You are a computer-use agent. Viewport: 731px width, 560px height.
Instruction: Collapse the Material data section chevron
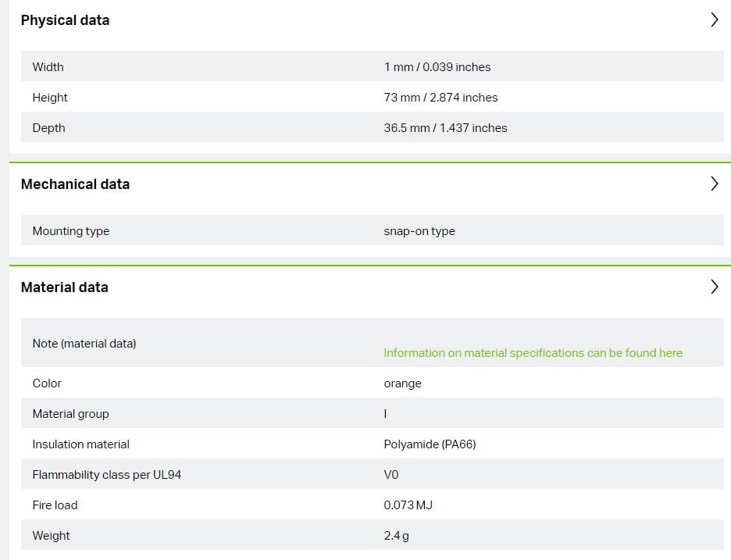pyautogui.click(x=714, y=287)
